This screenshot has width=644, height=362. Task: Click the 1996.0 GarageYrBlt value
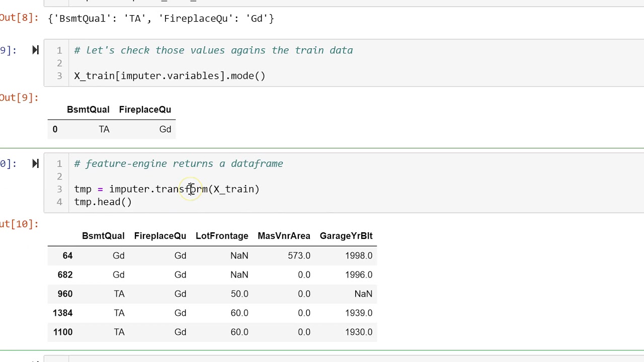359,275
